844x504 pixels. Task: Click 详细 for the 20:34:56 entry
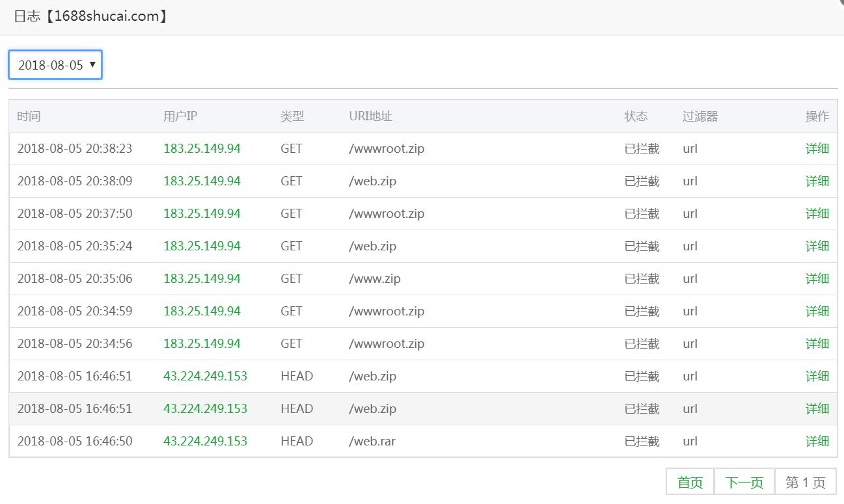pyautogui.click(x=817, y=343)
